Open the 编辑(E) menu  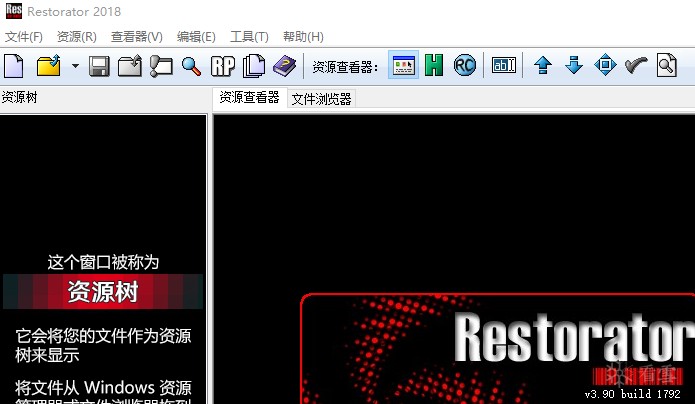(196, 36)
